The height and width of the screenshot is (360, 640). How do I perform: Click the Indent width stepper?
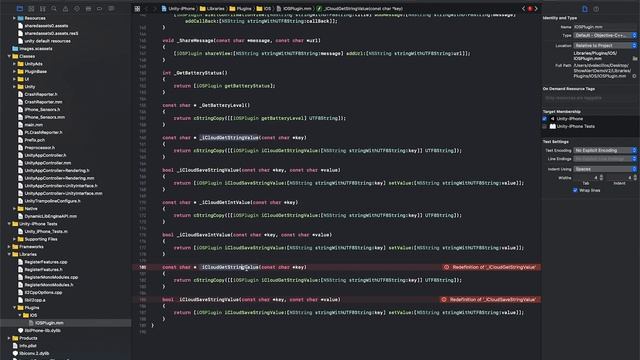(x=635, y=178)
